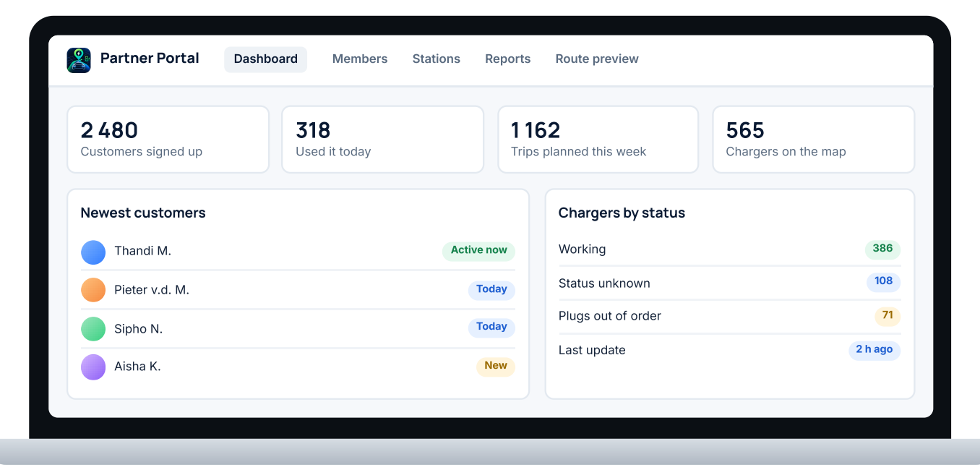
Task: Click the 318 used today figure
Action: [x=313, y=130]
